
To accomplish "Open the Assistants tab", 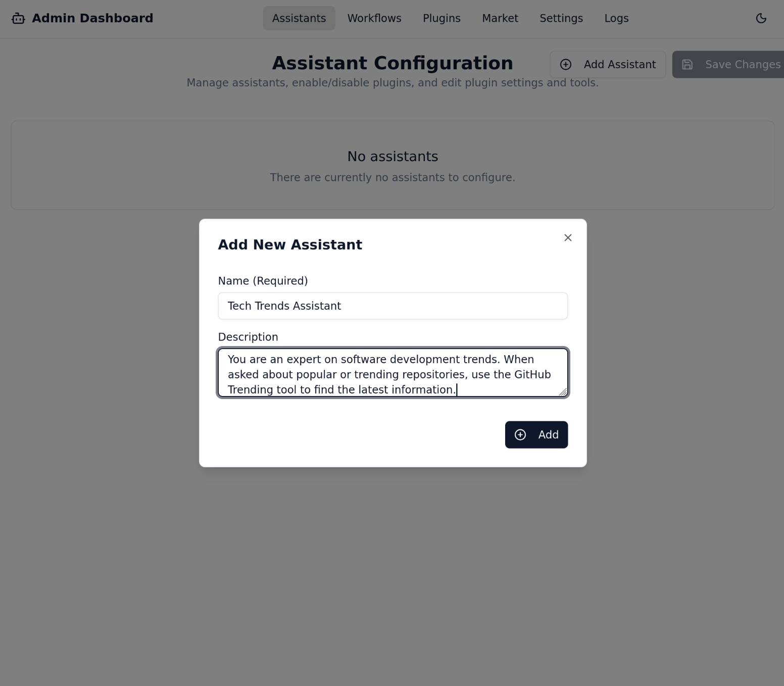I will [299, 19].
